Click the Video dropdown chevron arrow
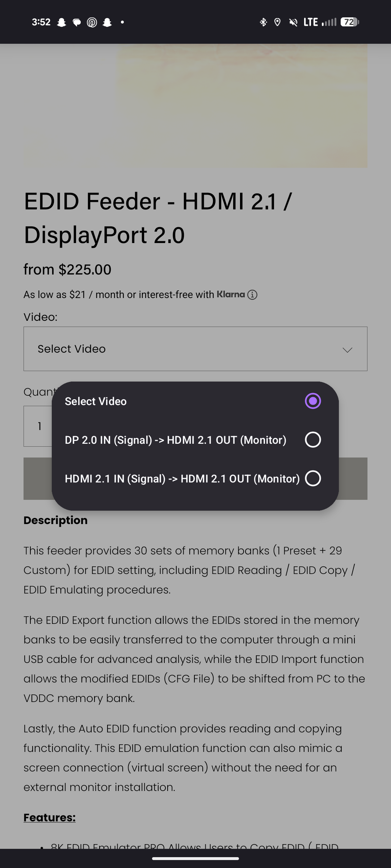 tap(347, 350)
